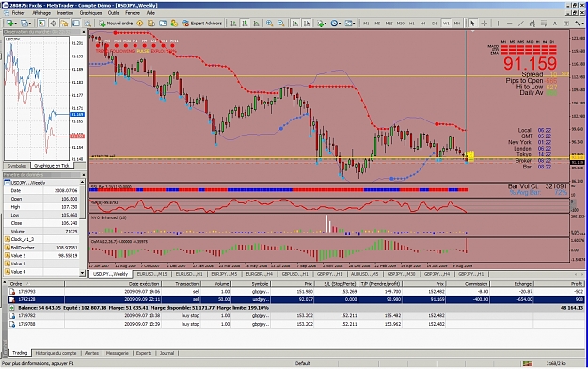Select the text A tool
The image size is (588, 369).
pos(555,24)
